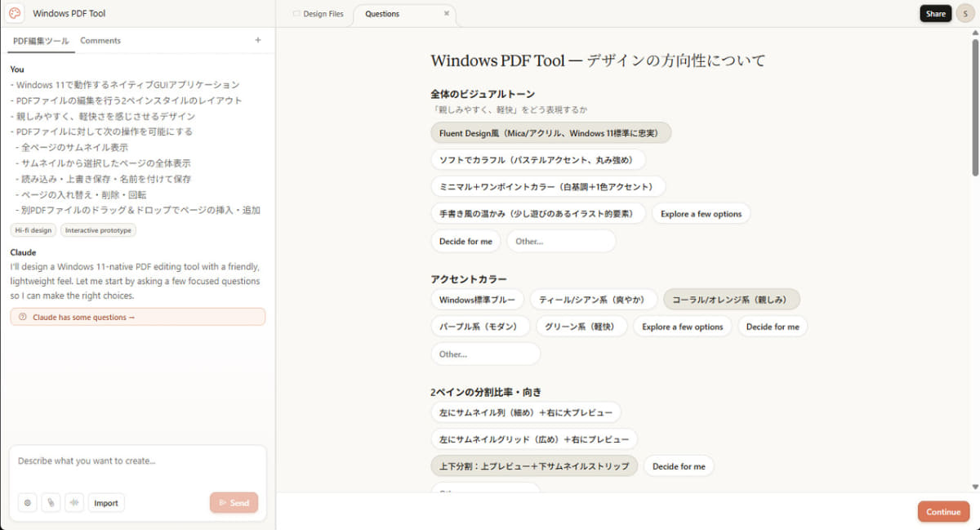Choose 'Decide for me' under pane split
Viewport: 980px width, 530px height.
point(679,466)
